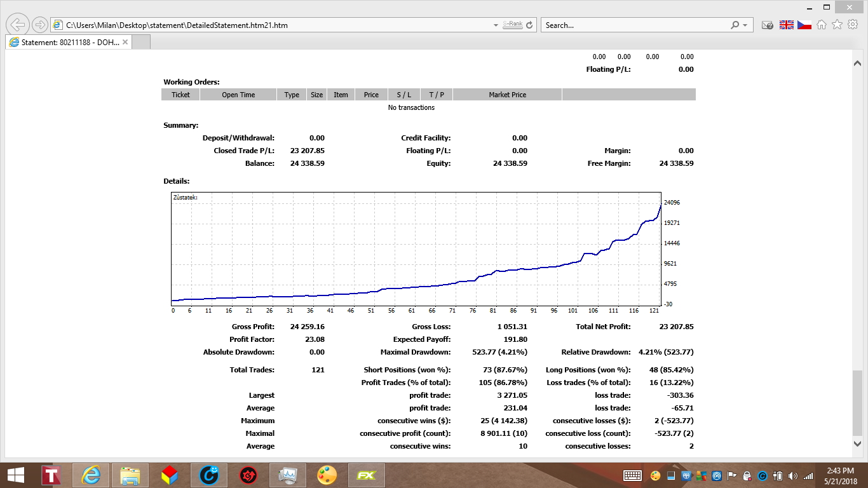The width and height of the screenshot is (868, 488).
Task: Click the taskbar volume speaker icon
Action: [792, 475]
